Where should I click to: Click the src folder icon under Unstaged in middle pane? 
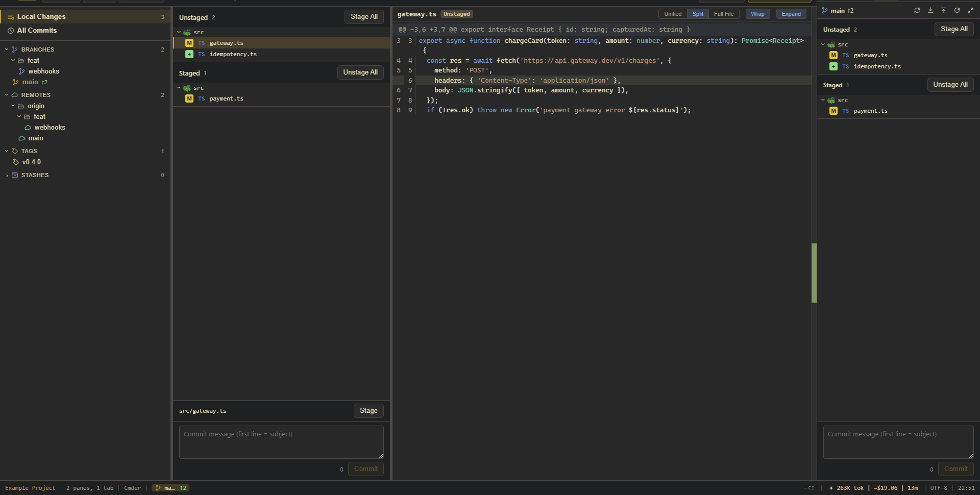(x=187, y=32)
